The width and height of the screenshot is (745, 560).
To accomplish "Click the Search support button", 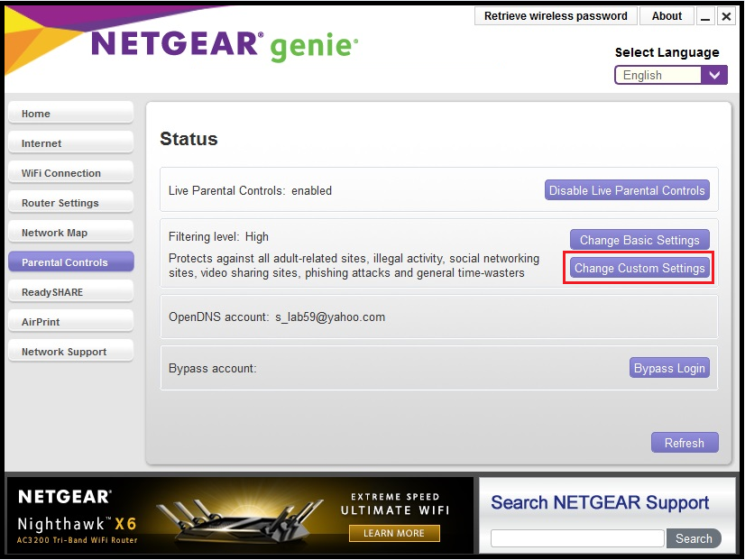I will pyautogui.click(x=694, y=538).
